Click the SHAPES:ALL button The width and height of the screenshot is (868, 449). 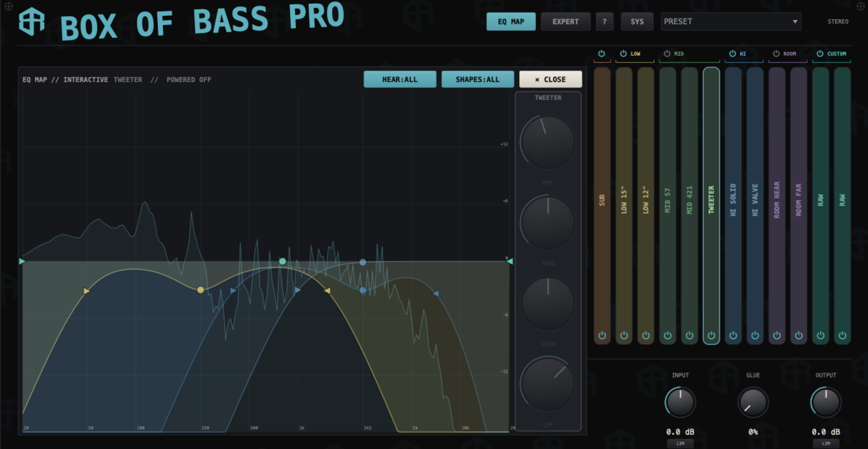pos(477,79)
